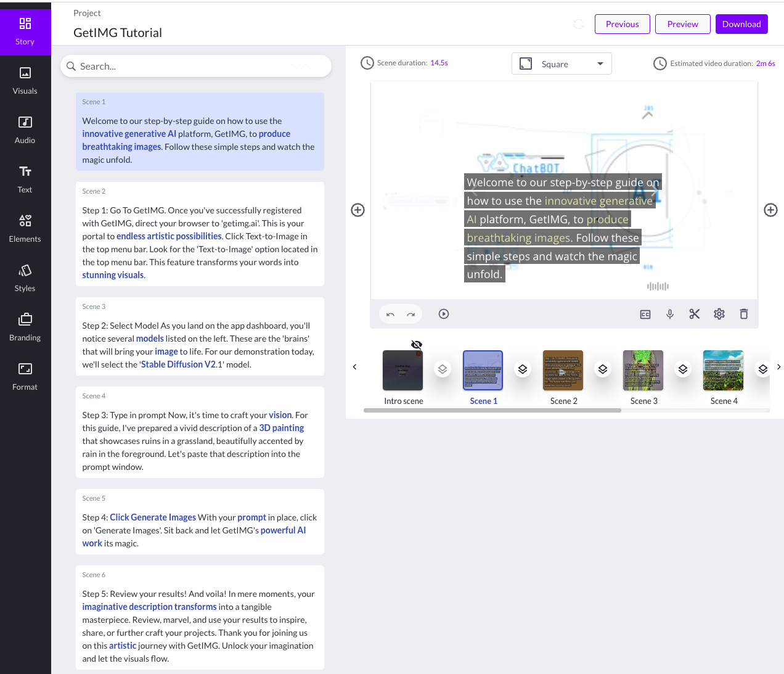Select Scene 2 script card
The height and width of the screenshot is (674, 784).
pos(200,234)
